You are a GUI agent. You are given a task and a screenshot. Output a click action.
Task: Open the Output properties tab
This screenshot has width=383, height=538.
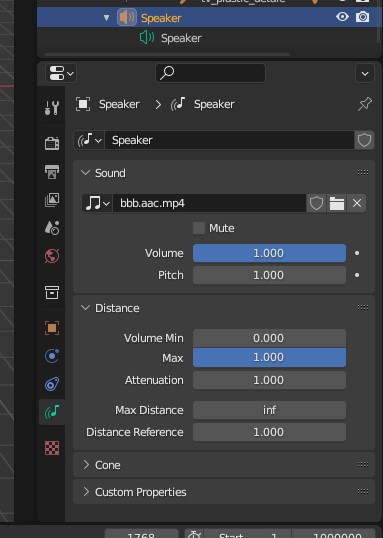[x=52, y=172]
